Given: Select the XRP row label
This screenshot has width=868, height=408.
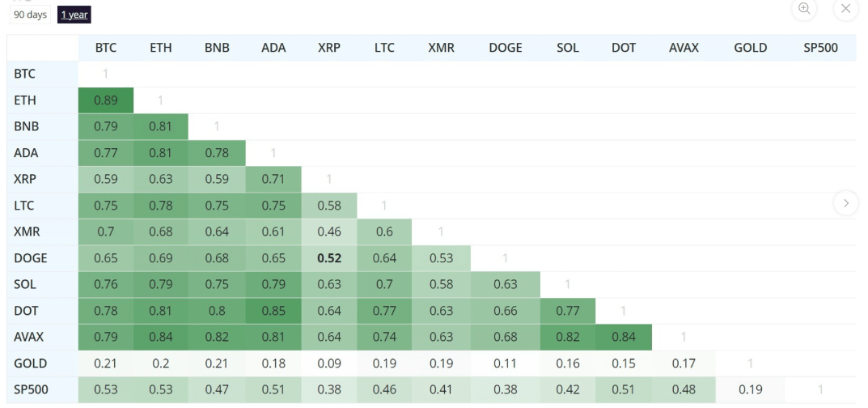Looking at the screenshot, I should [43, 180].
